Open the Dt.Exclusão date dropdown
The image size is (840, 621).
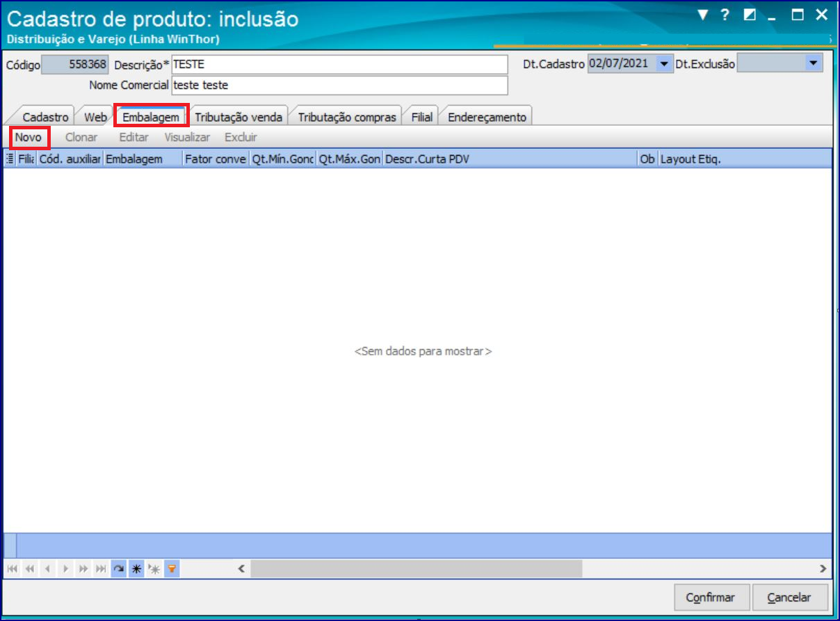tap(813, 64)
